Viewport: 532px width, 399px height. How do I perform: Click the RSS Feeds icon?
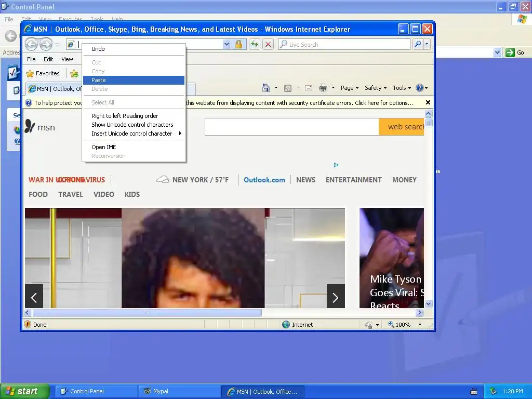(x=288, y=88)
